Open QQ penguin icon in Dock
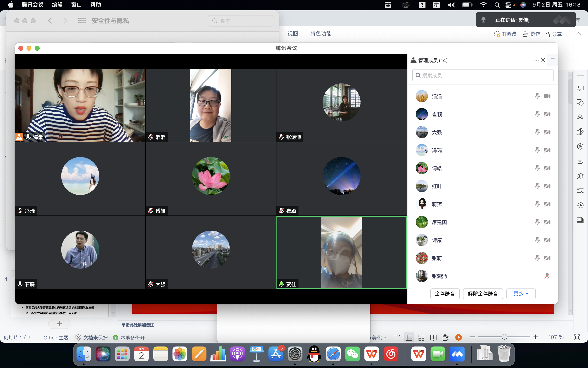Image resolution: width=588 pixels, height=368 pixels. [314, 354]
